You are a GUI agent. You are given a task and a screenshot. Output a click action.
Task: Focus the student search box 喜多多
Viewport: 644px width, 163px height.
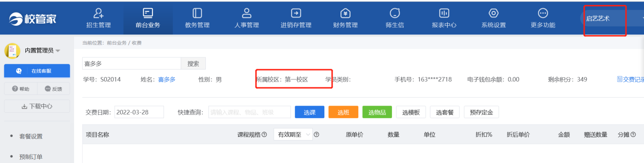(132, 63)
